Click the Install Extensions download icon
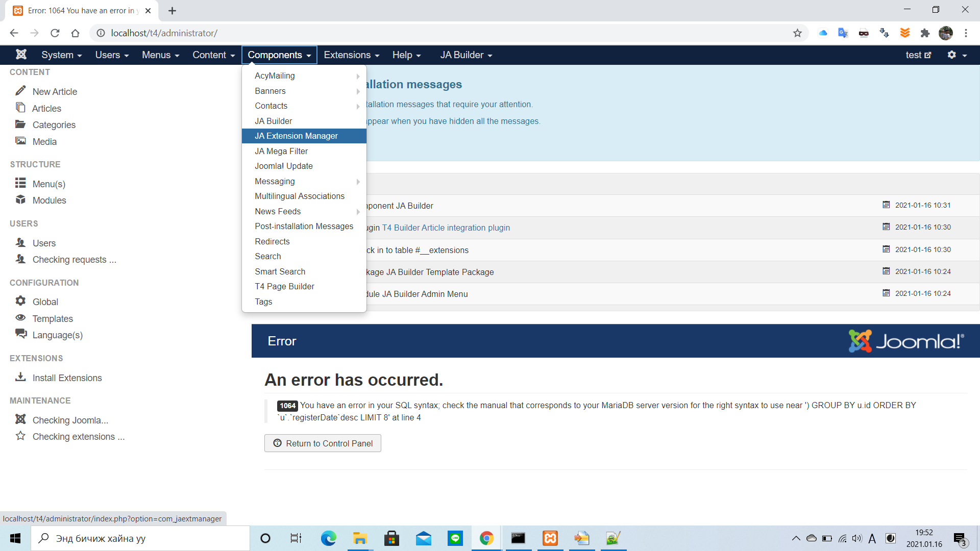980x551 pixels. [20, 377]
